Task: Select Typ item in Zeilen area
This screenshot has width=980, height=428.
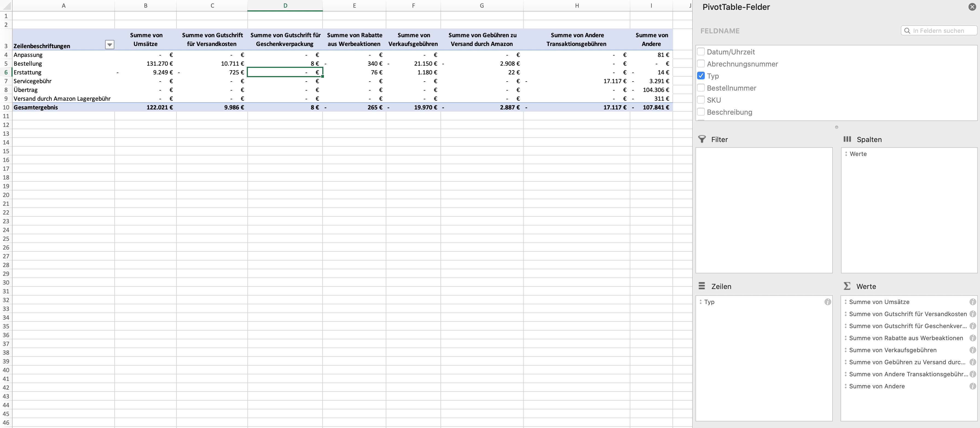Action: pyautogui.click(x=709, y=302)
